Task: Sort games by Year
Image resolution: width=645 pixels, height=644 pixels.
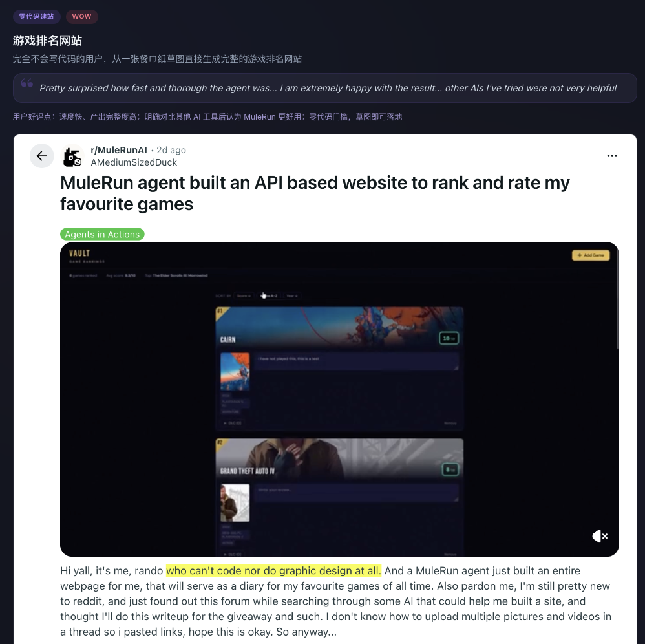Action: [291, 296]
